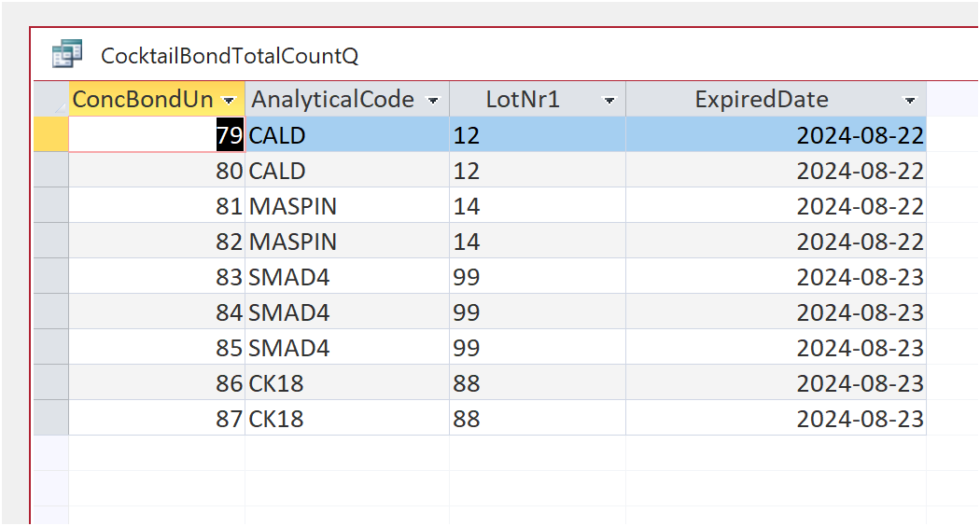Click the SMAD4 cell in row 84

[x=347, y=311]
